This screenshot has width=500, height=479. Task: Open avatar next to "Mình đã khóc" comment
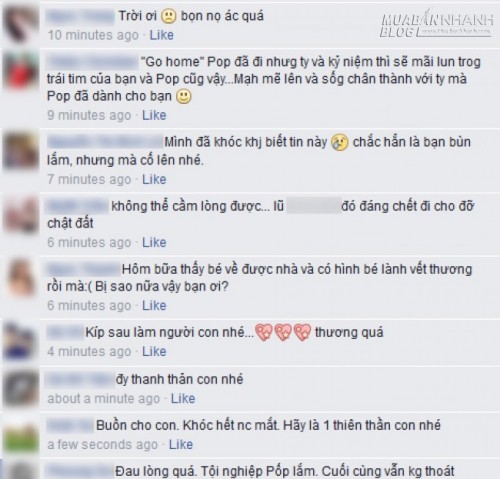coord(21,151)
